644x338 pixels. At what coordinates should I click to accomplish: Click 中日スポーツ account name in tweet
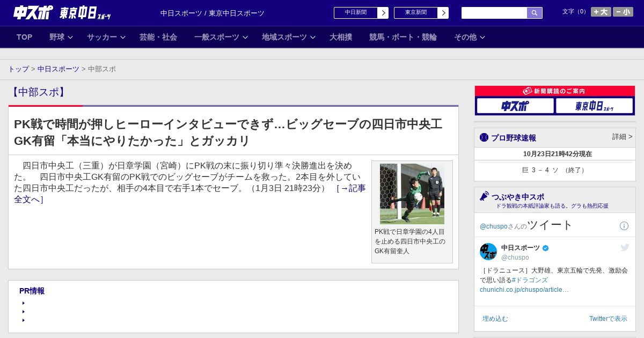coord(521,248)
